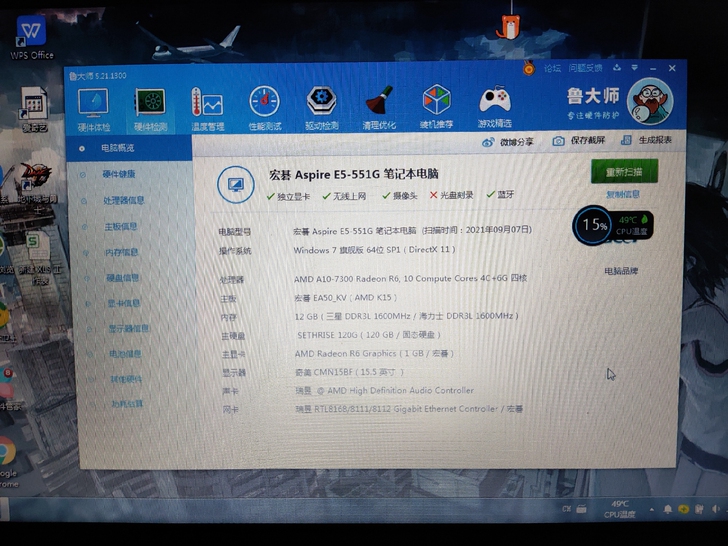The height and width of the screenshot is (546, 728).
Task: Click the 瑞昱 RTL8168 network card text
Action: 409,409
